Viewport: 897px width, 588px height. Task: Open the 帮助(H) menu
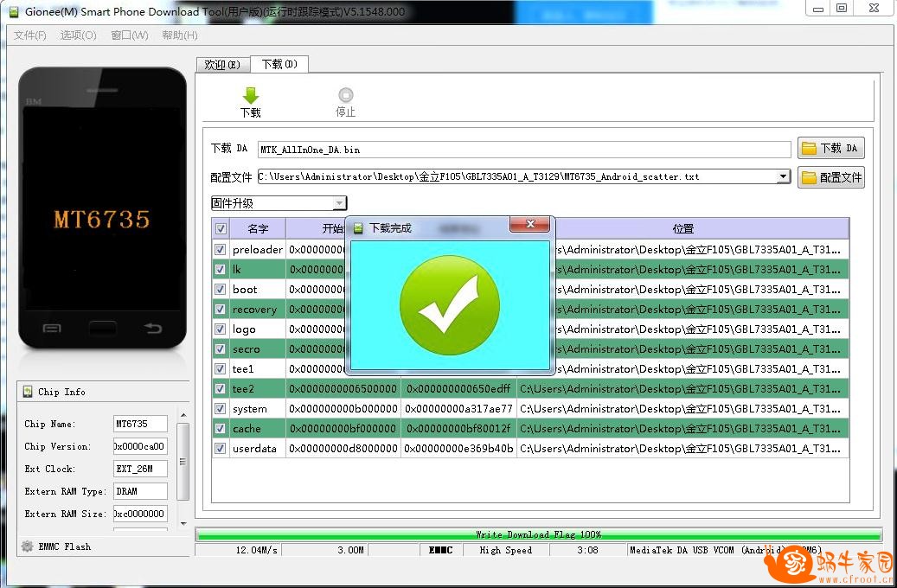[x=180, y=35]
